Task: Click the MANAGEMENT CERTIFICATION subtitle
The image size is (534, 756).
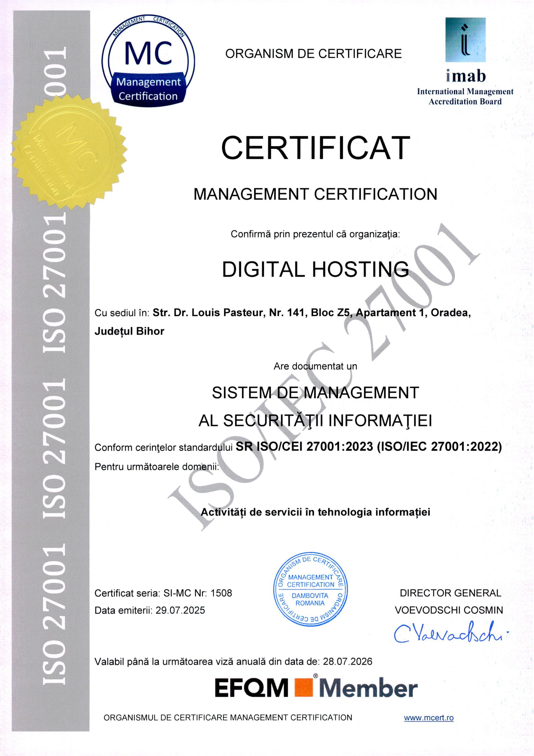Action: (315, 194)
